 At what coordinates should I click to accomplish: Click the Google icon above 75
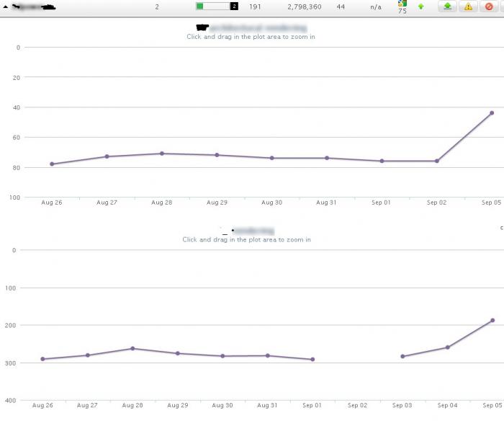(402, 3)
